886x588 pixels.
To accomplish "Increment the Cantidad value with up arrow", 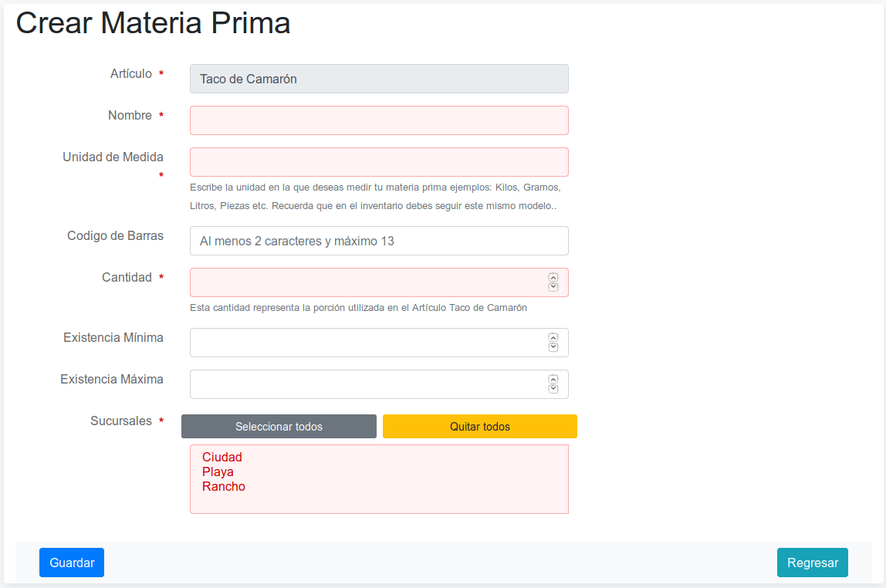I will coord(553,278).
